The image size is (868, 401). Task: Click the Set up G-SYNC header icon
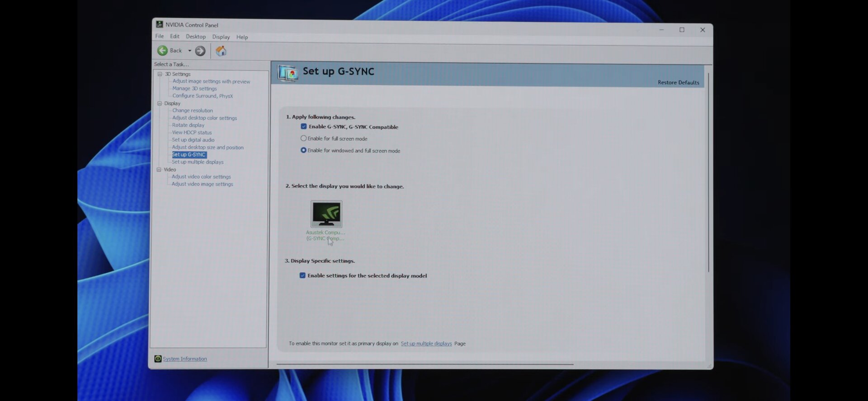tap(288, 73)
